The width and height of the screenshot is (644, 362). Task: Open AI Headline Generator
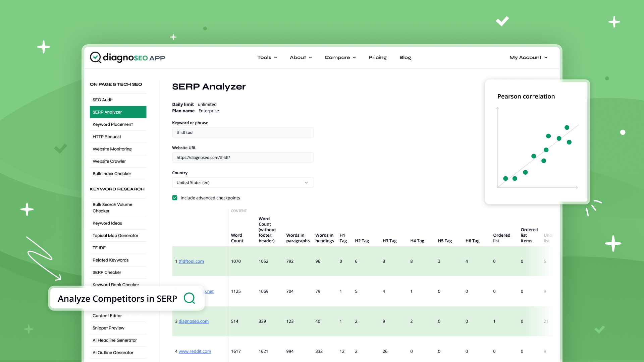118,340
